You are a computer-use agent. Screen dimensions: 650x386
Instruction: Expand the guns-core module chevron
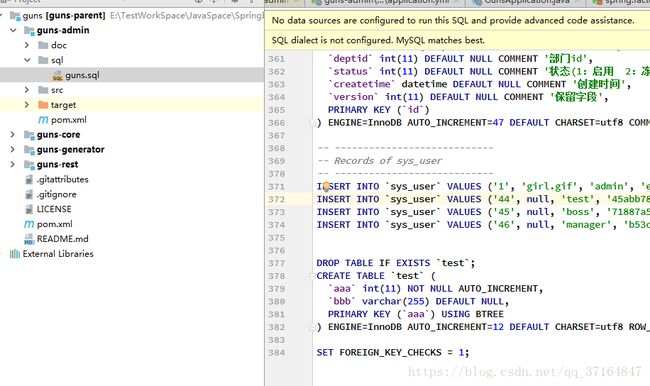[x=13, y=134]
